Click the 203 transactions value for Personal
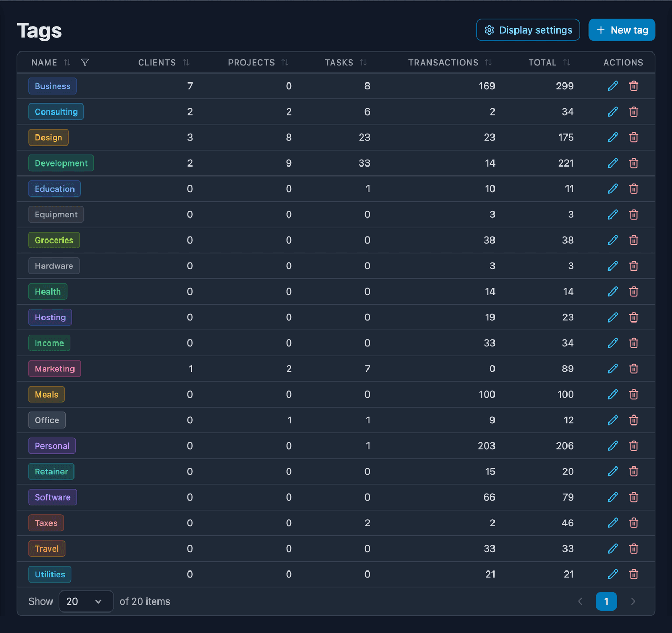Screen dimensions: 672x633 487,447
